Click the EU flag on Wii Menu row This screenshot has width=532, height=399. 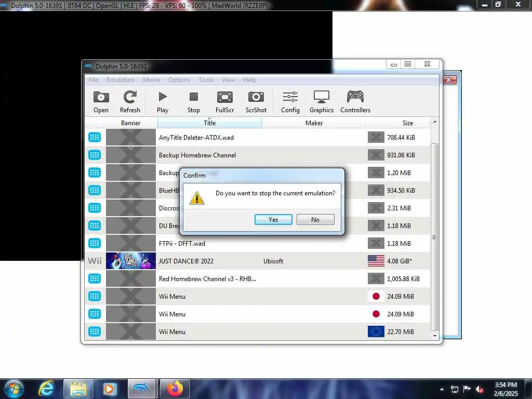point(376,331)
